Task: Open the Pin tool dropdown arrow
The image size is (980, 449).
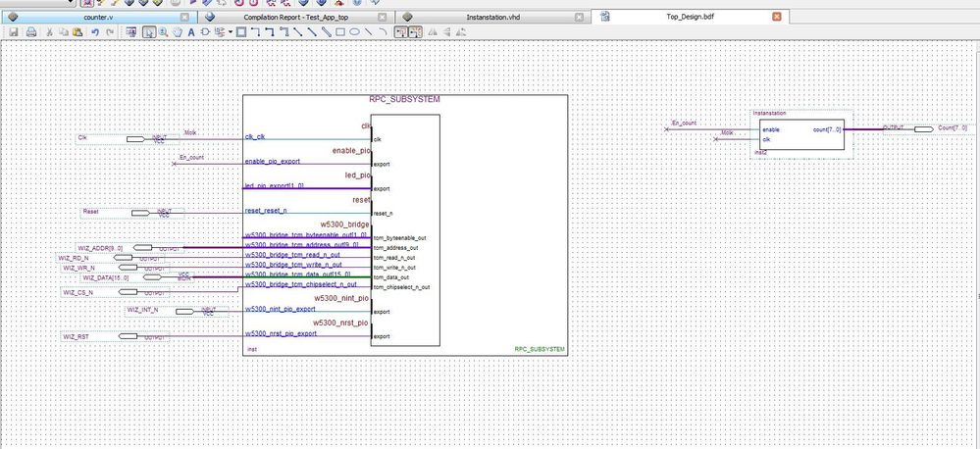Action: (230, 32)
